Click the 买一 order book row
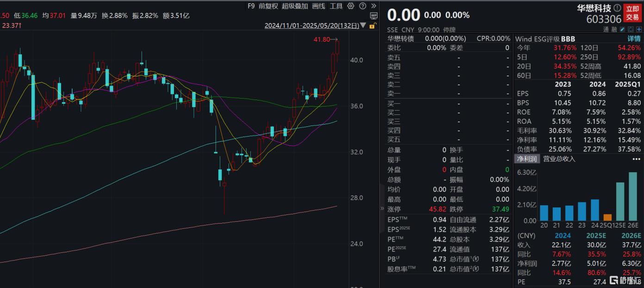This screenshot has height=288, width=644. pos(449,103)
